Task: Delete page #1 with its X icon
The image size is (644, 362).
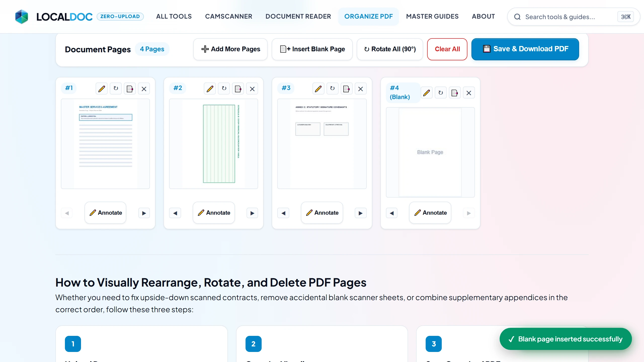Action: point(144,88)
